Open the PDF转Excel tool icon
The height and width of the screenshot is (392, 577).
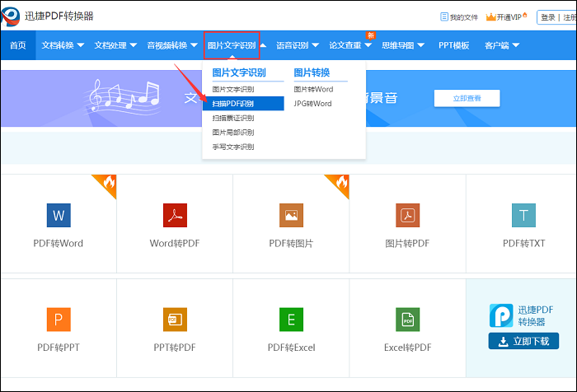[291, 320]
